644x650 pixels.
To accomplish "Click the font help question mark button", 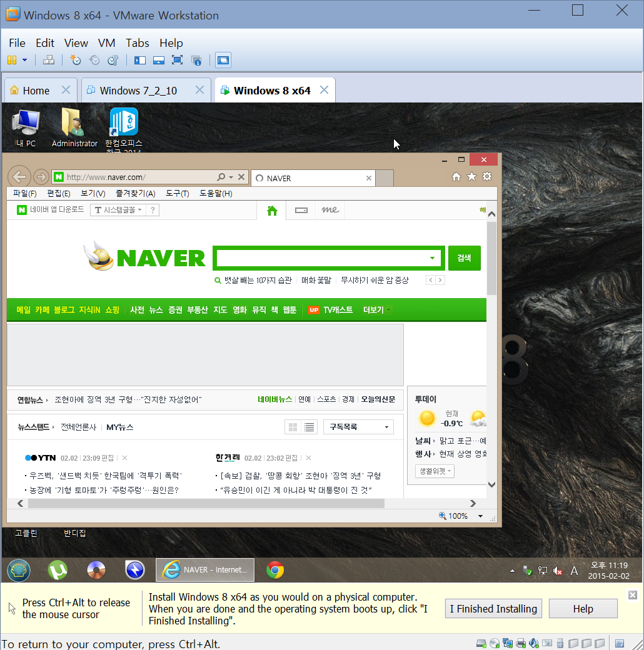I will pos(153,210).
